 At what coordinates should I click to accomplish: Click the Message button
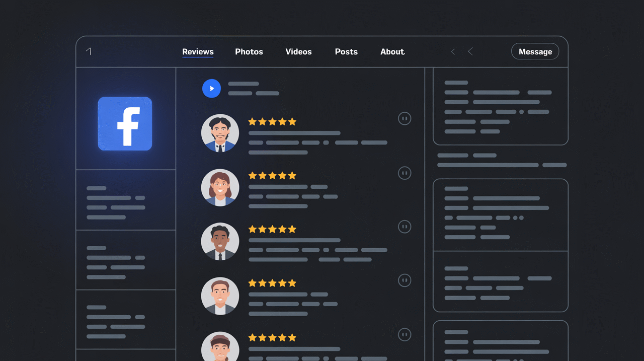(535, 51)
